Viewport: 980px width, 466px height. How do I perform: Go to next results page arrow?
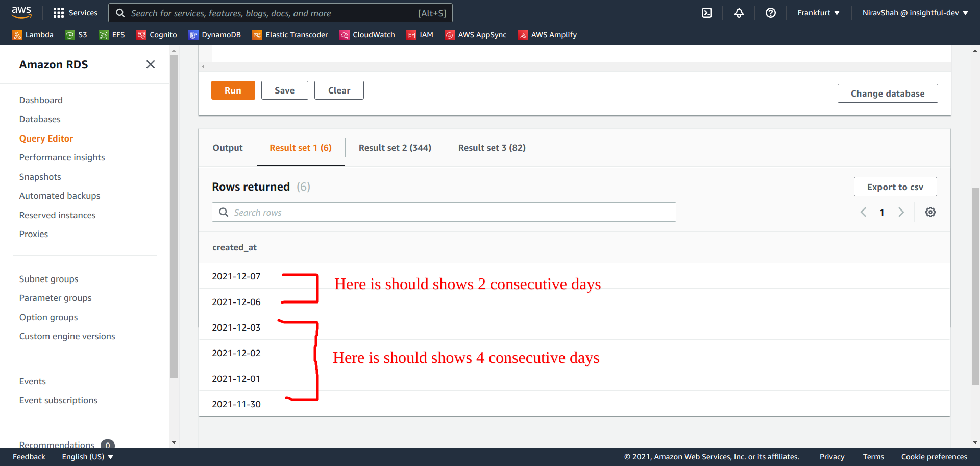point(901,212)
